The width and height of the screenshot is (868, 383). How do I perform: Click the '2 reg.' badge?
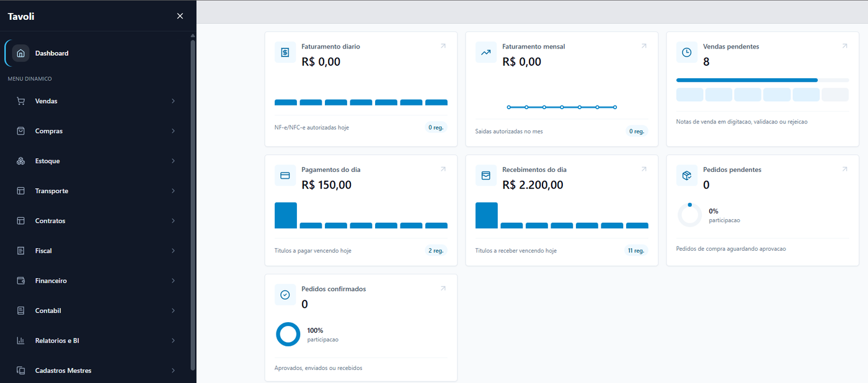click(436, 250)
